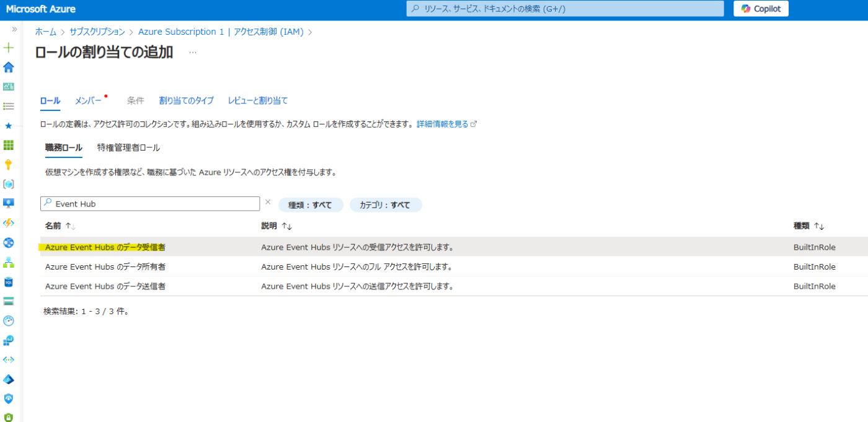The image size is (868, 422).
Task: Select Azure Event Hubs のデータ受信者 role
Action: 105,247
